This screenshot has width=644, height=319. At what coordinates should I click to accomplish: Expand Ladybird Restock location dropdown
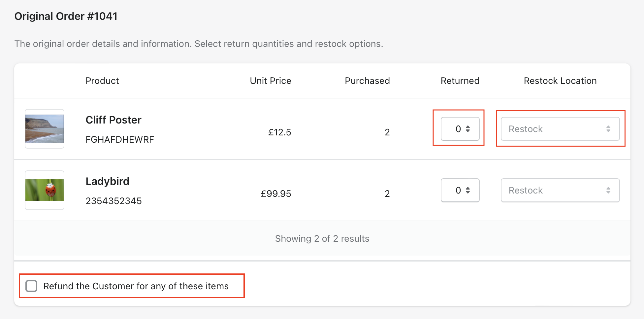tap(560, 190)
